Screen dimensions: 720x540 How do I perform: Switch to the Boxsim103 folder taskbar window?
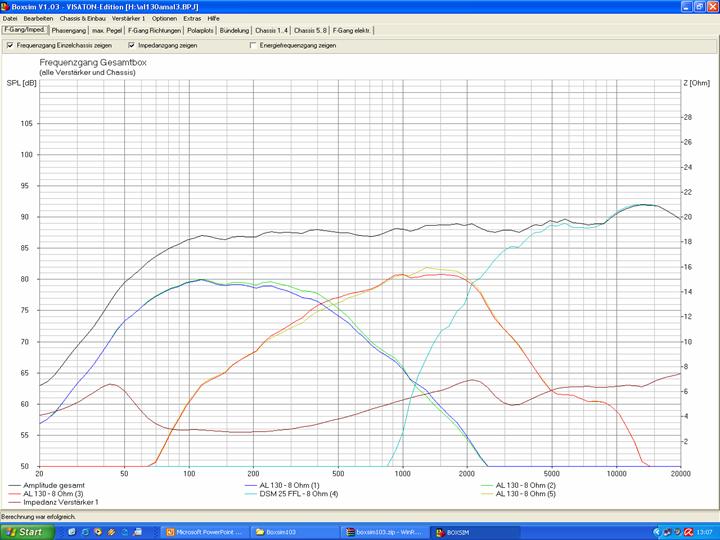pos(292,532)
